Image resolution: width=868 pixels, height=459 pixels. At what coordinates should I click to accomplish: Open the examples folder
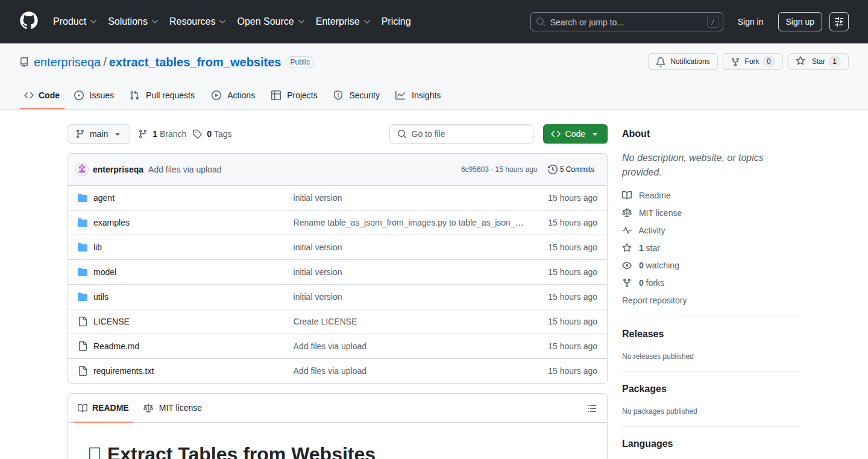(x=112, y=223)
